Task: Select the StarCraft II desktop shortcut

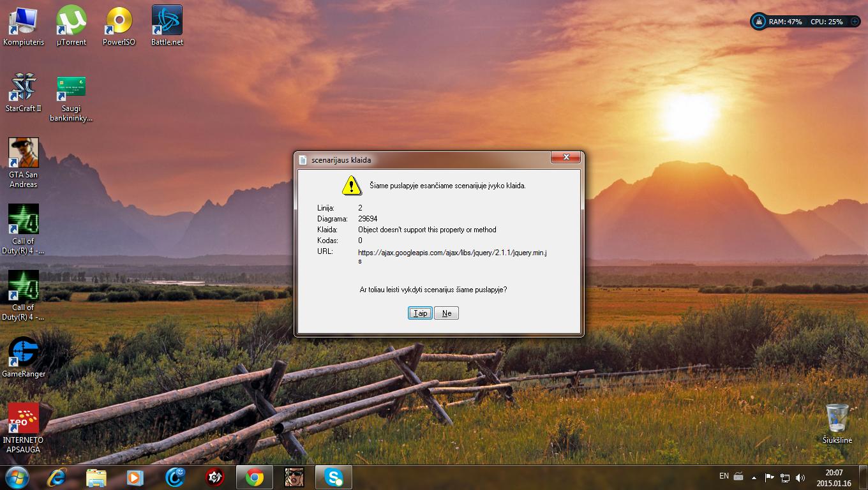Action: pyautogui.click(x=24, y=93)
